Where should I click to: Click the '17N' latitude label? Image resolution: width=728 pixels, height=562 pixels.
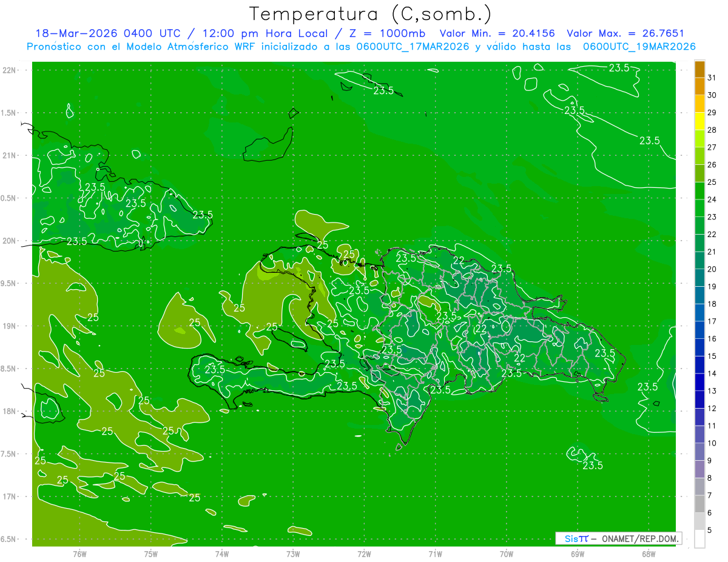point(9,497)
